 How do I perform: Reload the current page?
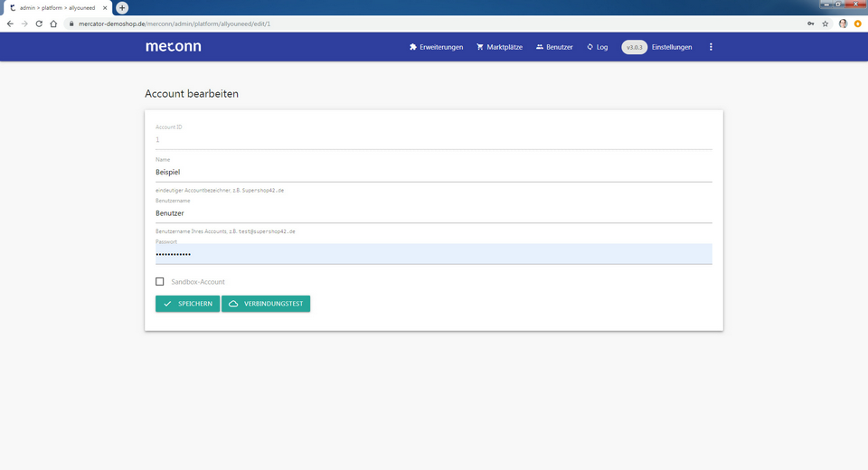click(x=39, y=23)
